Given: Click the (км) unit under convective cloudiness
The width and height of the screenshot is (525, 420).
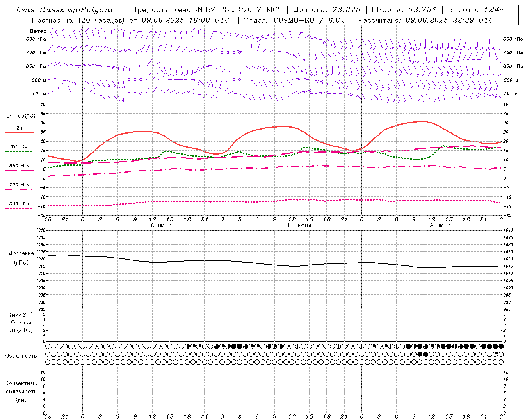Looking at the screenshot, I should (x=21, y=399).
